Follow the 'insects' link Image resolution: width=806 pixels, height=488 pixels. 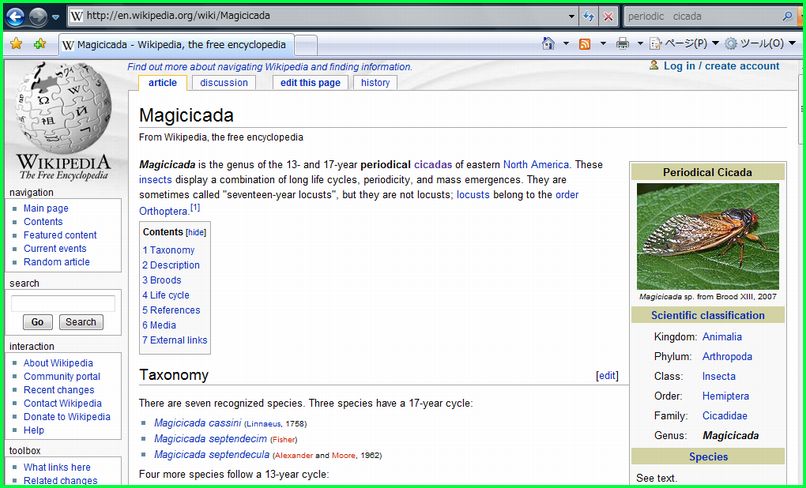(155, 180)
